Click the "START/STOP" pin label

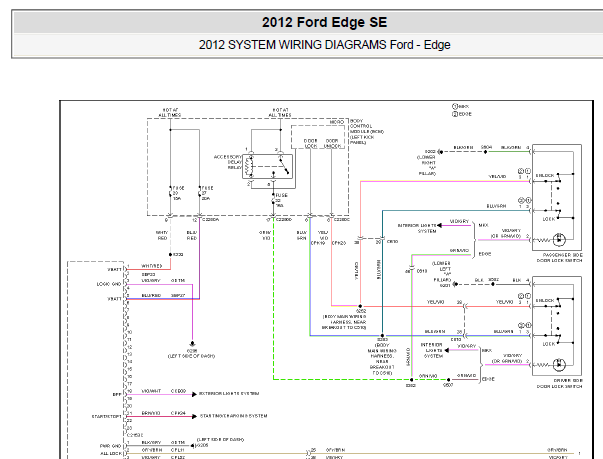[x=107, y=416]
